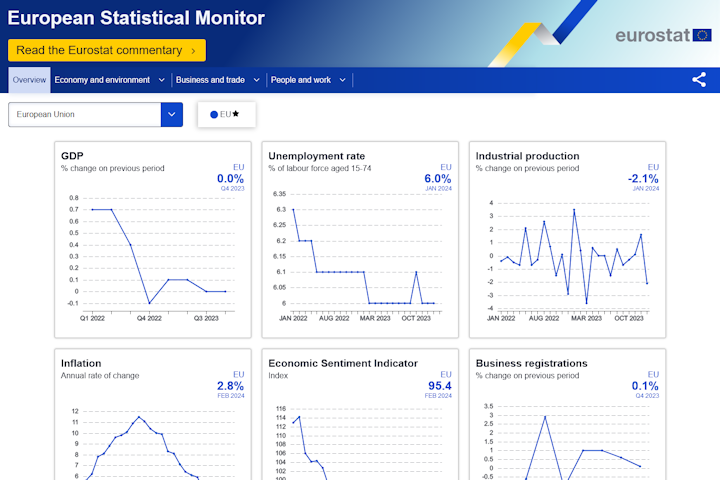Viewport: 720px width, 480px height.
Task: Click the Inflation card heading
Action: (81, 363)
